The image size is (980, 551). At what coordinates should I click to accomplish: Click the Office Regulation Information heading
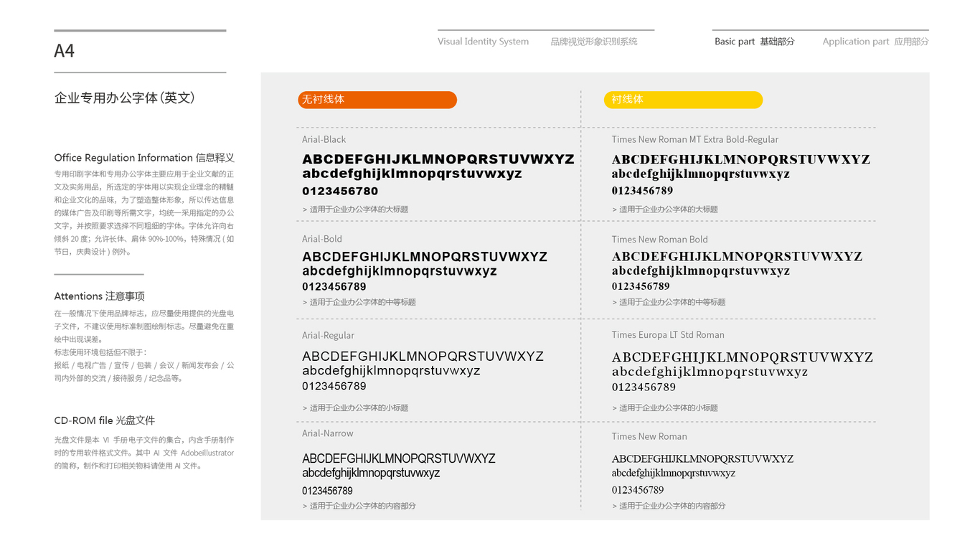[x=144, y=158]
